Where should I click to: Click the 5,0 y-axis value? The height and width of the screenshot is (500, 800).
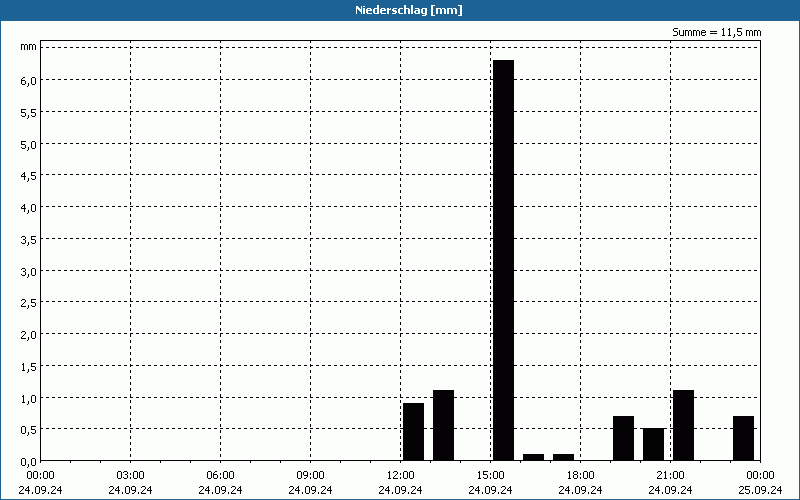pos(29,144)
